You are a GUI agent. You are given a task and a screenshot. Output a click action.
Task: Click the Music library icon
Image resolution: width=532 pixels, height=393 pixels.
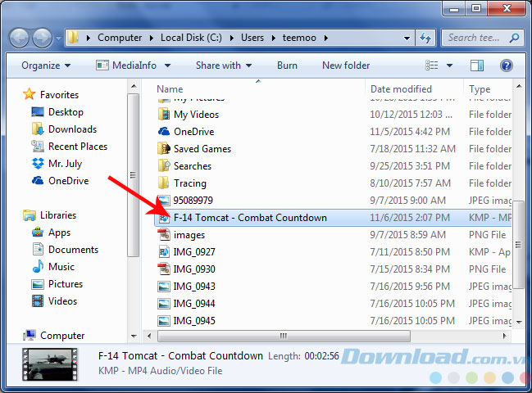pyautogui.click(x=38, y=267)
